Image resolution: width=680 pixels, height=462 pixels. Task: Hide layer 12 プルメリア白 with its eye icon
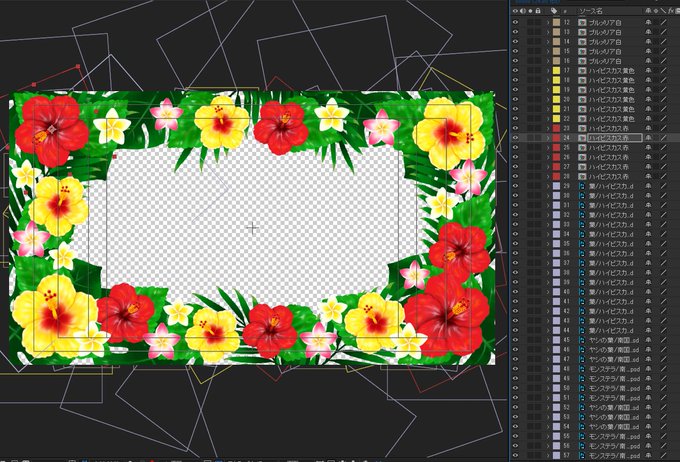tap(515, 22)
